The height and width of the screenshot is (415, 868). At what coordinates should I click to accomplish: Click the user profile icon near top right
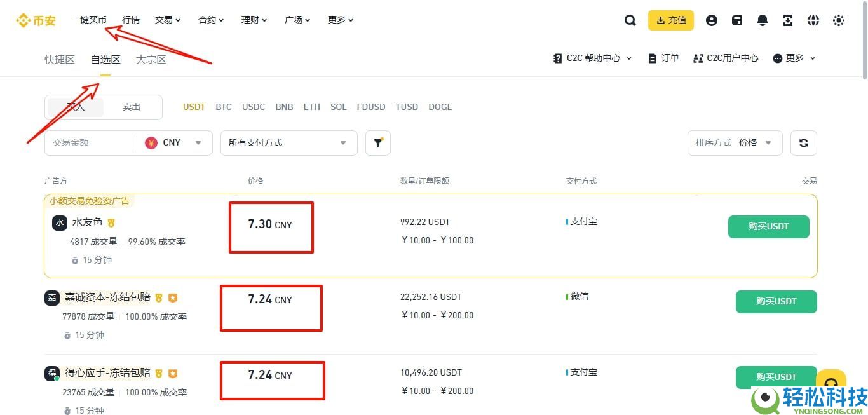coord(711,20)
